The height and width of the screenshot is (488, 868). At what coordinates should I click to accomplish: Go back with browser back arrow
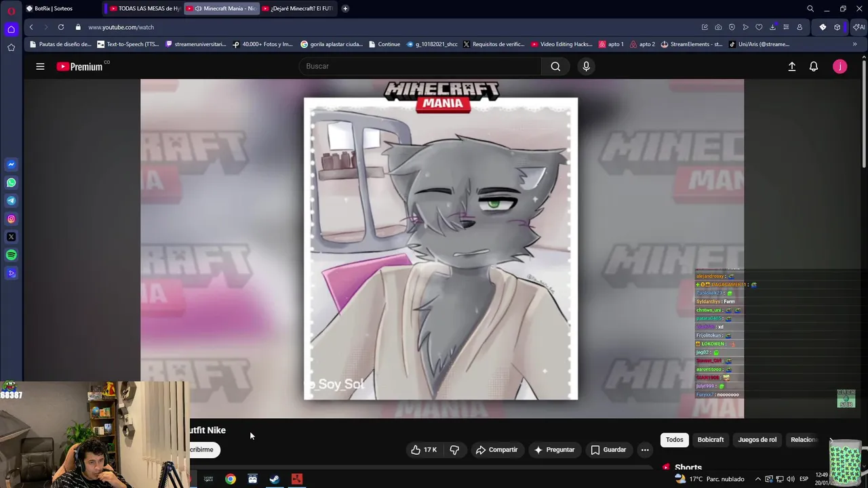(x=31, y=27)
